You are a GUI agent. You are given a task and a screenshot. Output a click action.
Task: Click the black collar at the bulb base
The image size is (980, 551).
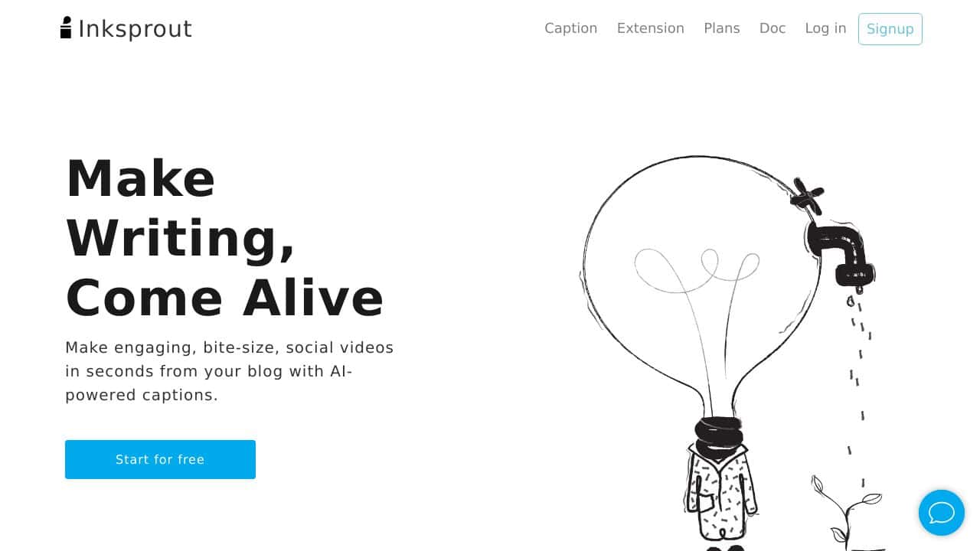pos(718,433)
